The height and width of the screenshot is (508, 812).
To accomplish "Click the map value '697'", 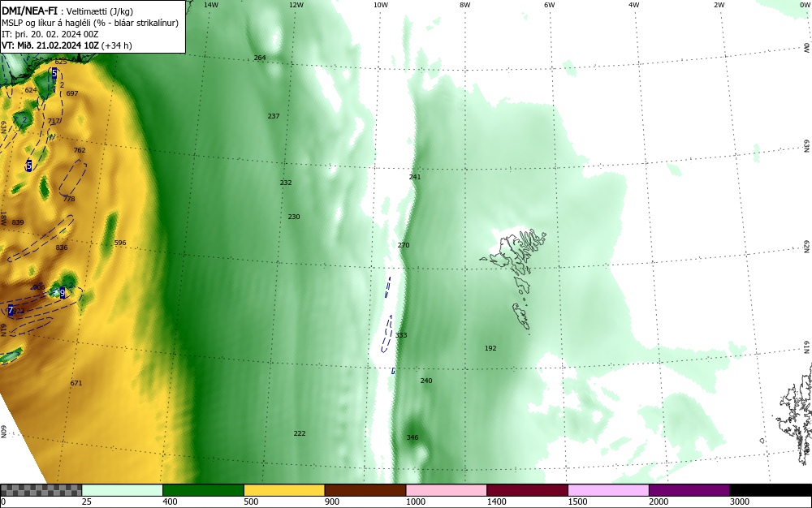I will pos(72,93).
